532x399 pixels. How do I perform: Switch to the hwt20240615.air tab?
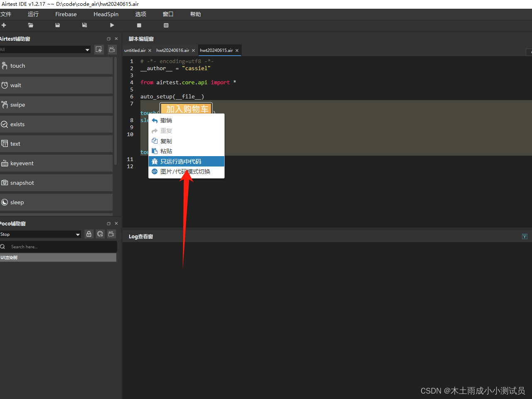click(216, 50)
